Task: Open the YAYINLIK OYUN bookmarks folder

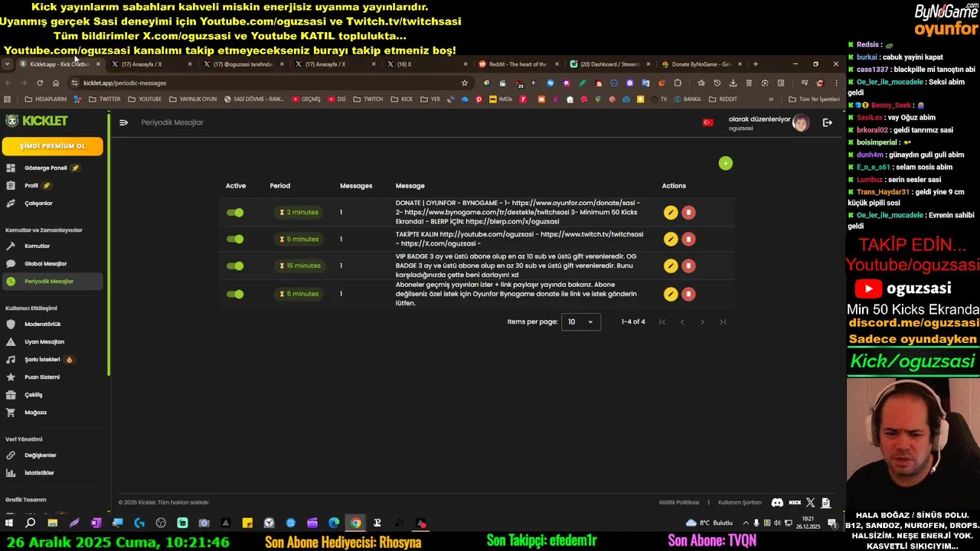Action: coord(193,99)
